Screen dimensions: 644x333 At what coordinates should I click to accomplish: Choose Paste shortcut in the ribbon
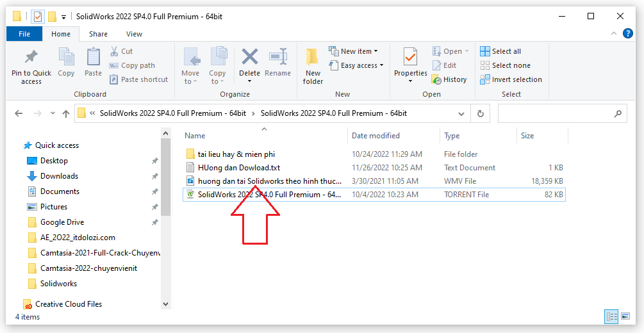pos(139,79)
